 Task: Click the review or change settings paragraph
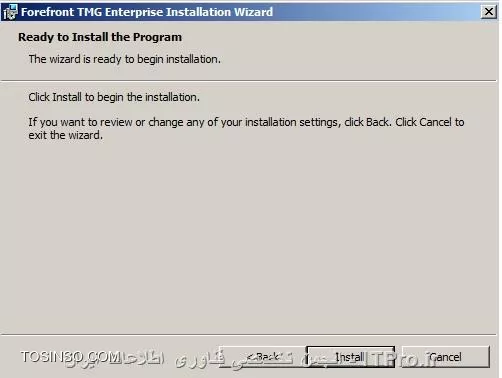246,129
